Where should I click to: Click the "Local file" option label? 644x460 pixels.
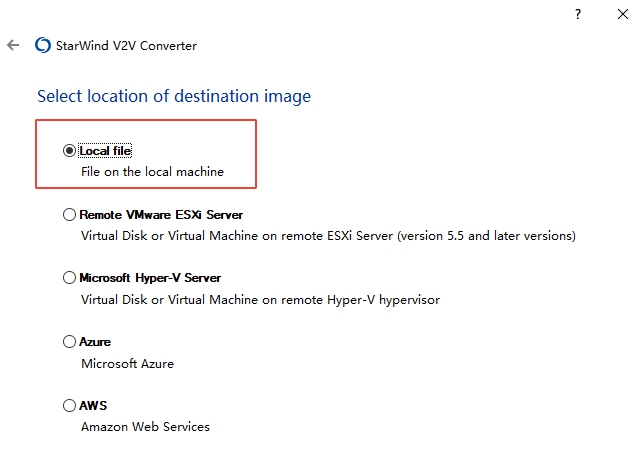(x=105, y=151)
